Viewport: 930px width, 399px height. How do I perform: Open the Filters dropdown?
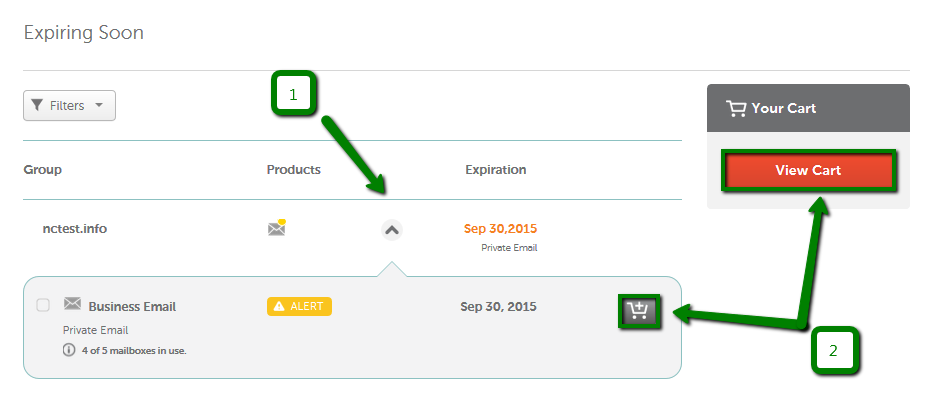click(69, 106)
